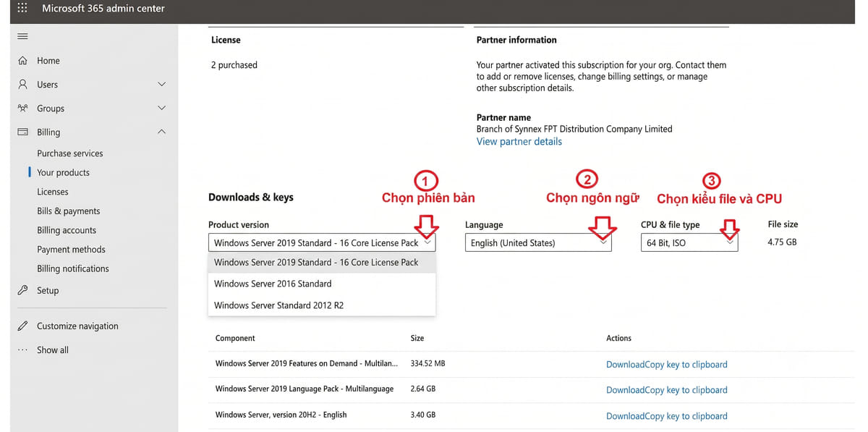Click Windows Server version 20H2 component name

click(281, 415)
